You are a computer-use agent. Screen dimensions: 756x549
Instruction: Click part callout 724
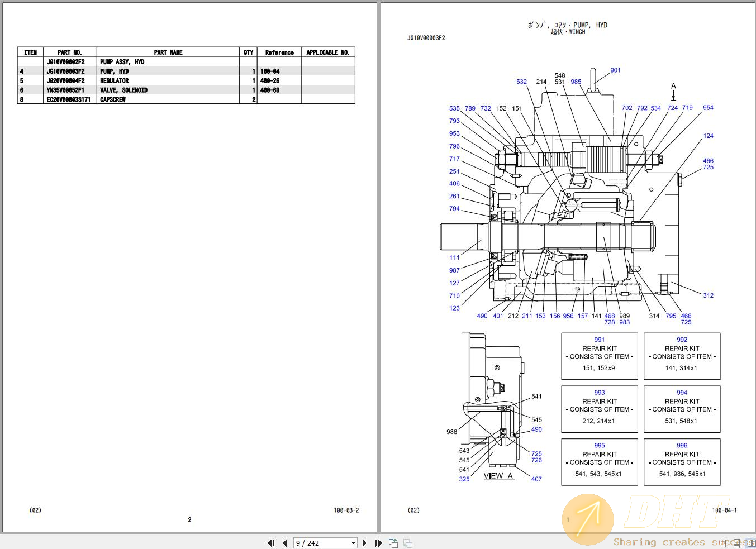(x=673, y=108)
